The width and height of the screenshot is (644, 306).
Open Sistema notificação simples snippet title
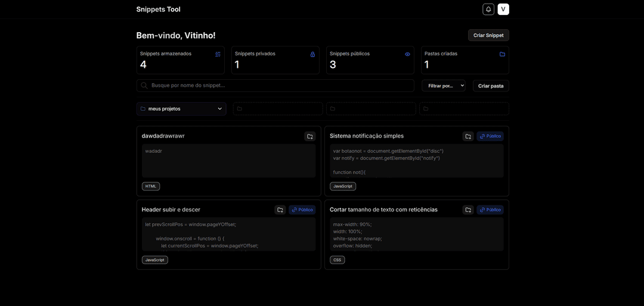367,136
